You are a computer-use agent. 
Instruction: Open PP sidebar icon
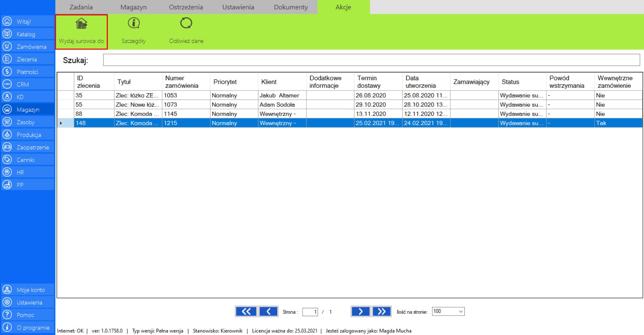7,185
